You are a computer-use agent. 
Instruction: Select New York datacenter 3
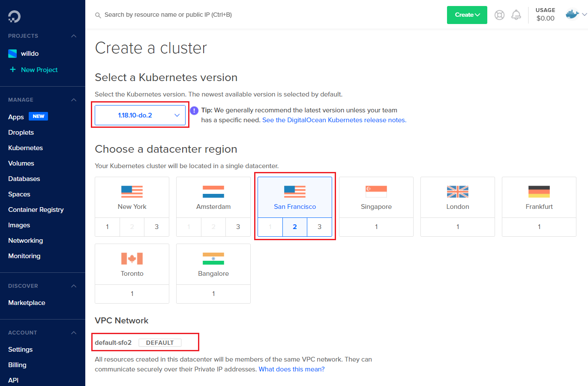156,227
